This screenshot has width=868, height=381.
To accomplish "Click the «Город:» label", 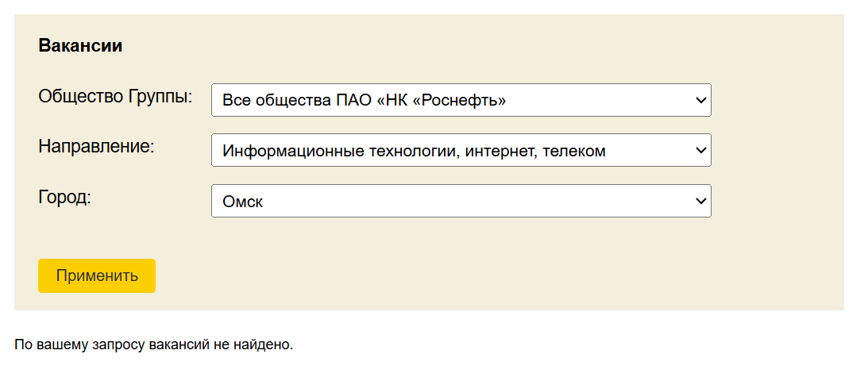I will [64, 198].
